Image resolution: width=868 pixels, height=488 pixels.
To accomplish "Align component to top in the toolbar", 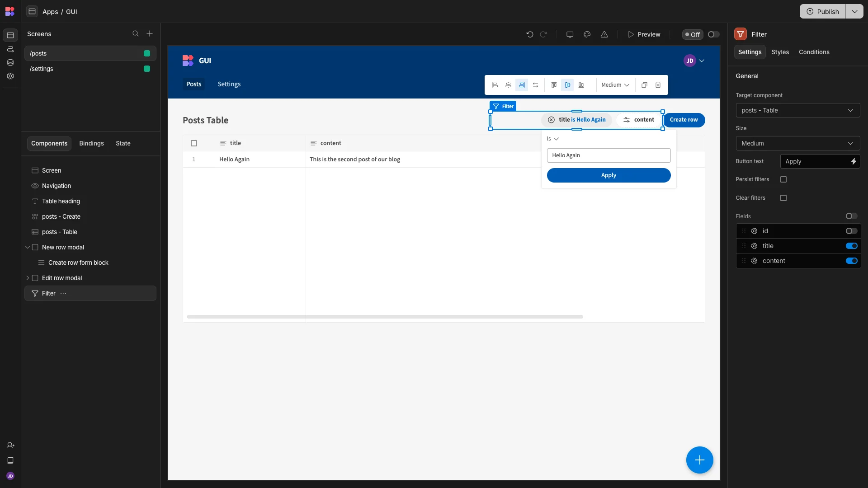I will click(554, 85).
